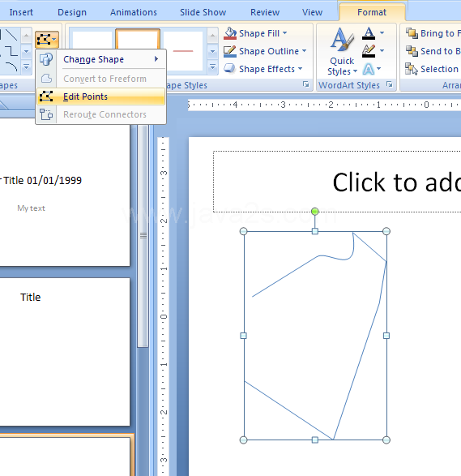Click the Text Outline pen icon

point(369,51)
